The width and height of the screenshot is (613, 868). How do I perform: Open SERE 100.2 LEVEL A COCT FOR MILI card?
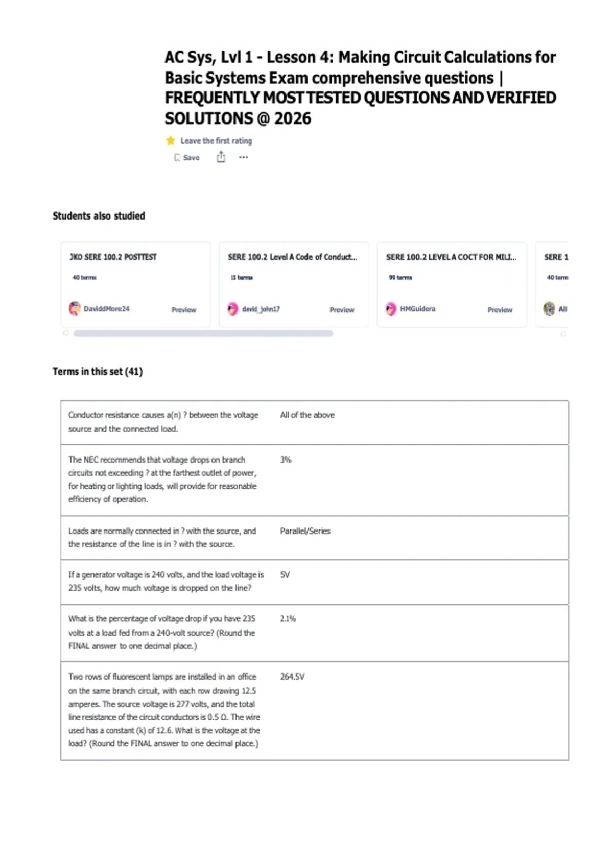pyautogui.click(x=451, y=257)
